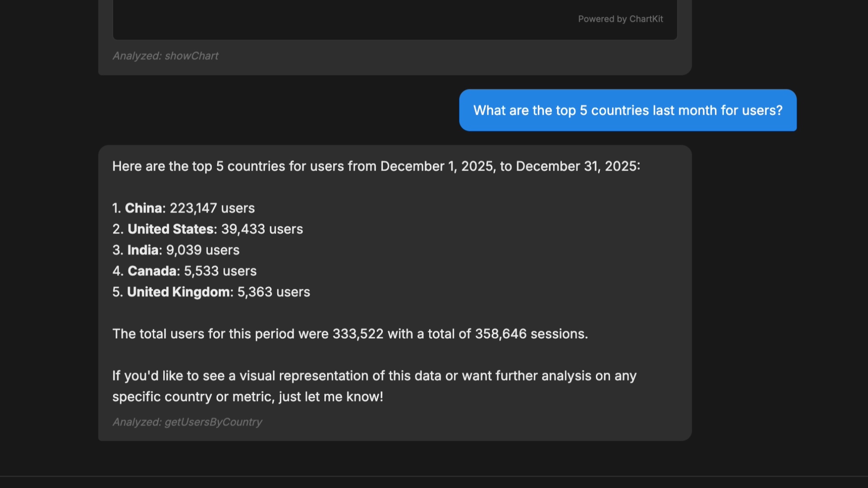
Task: Expand the "Analyzed: getUsersByCountry" tool details
Action: pos(187,421)
